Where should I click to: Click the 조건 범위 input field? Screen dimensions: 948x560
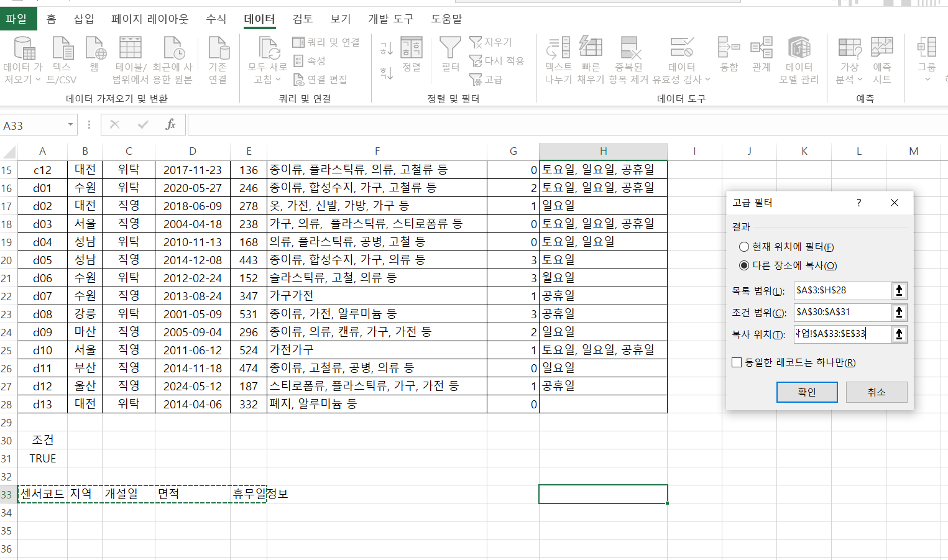(x=842, y=312)
